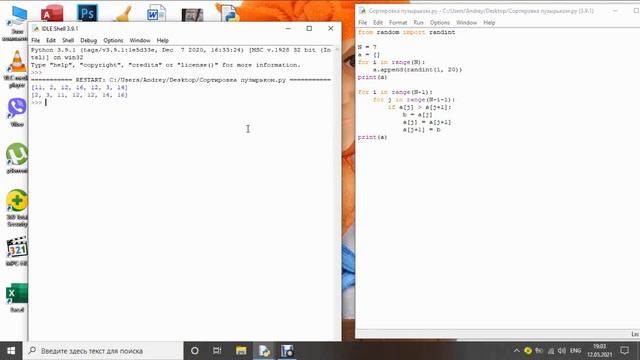
Task: Launch Microsoft Access from the desktop
Action: click(52, 12)
